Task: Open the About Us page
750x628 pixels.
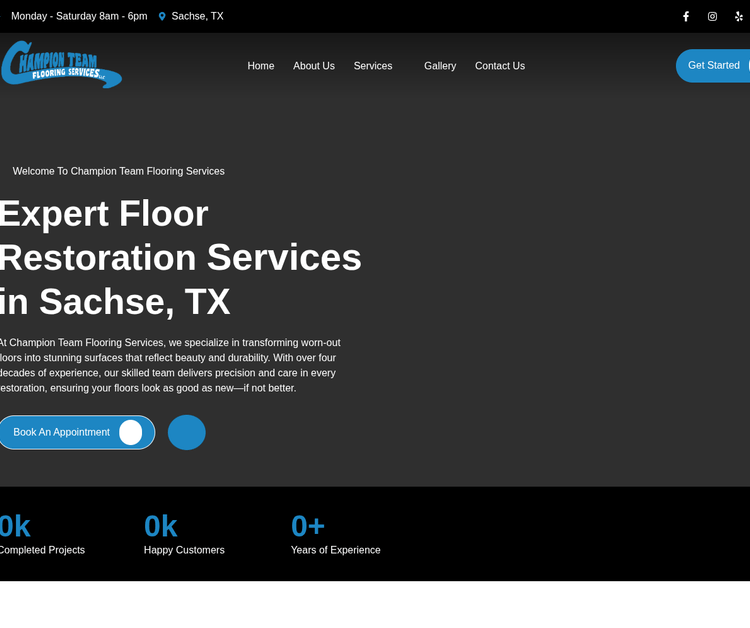Action: point(314,66)
